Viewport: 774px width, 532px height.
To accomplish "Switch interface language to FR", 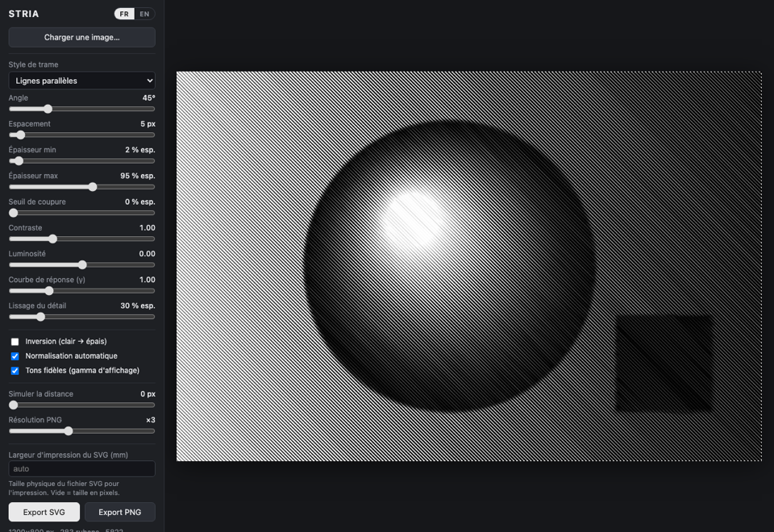I will click(x=124, y=14).
